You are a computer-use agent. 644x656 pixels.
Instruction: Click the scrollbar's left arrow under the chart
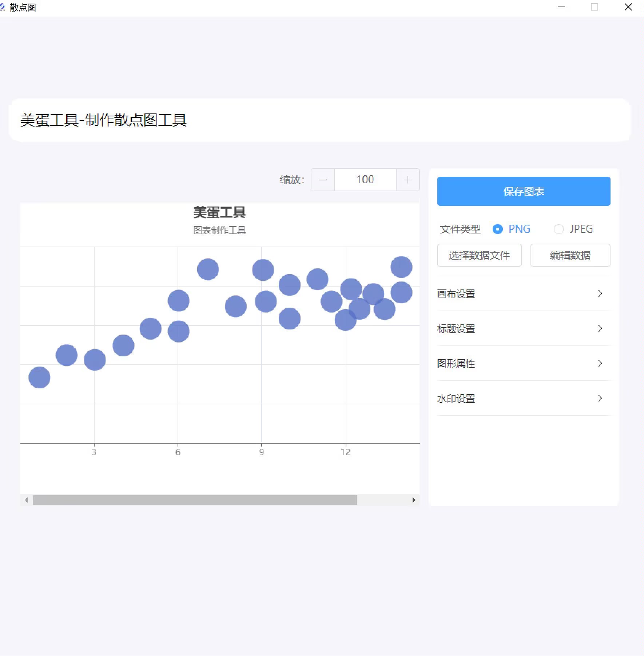26,500
